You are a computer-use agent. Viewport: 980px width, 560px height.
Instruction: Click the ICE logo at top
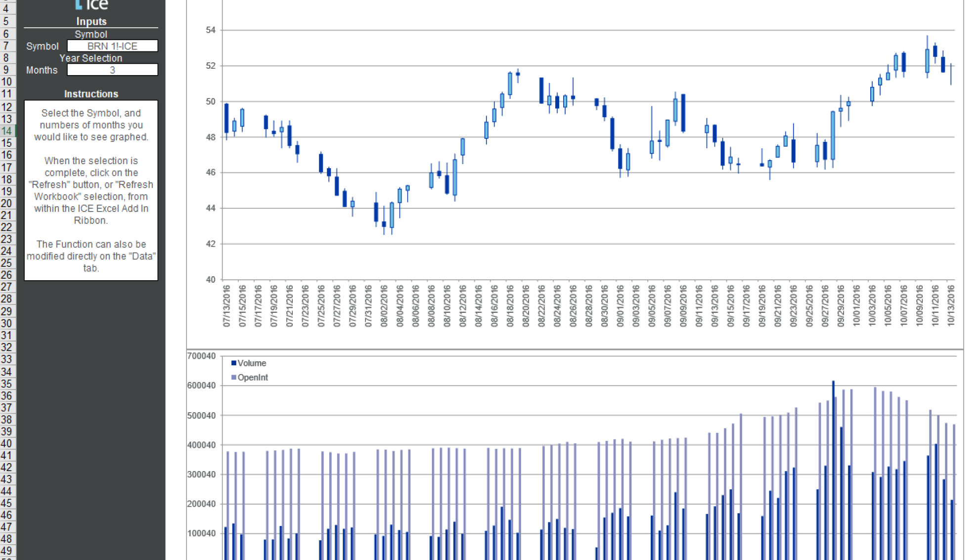[91, 5]
